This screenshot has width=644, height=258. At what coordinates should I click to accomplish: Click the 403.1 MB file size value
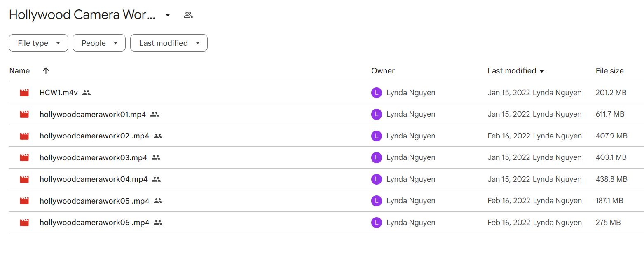coord(611,157)
